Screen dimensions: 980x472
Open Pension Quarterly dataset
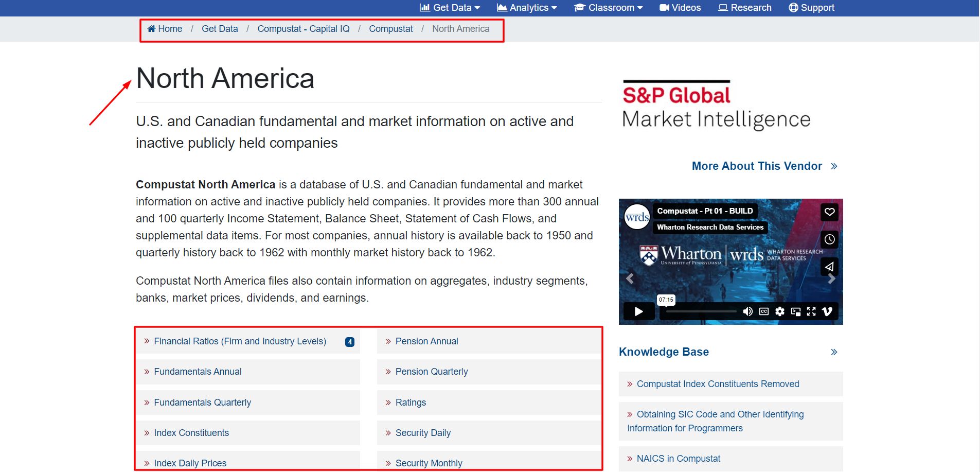(432, 372)
